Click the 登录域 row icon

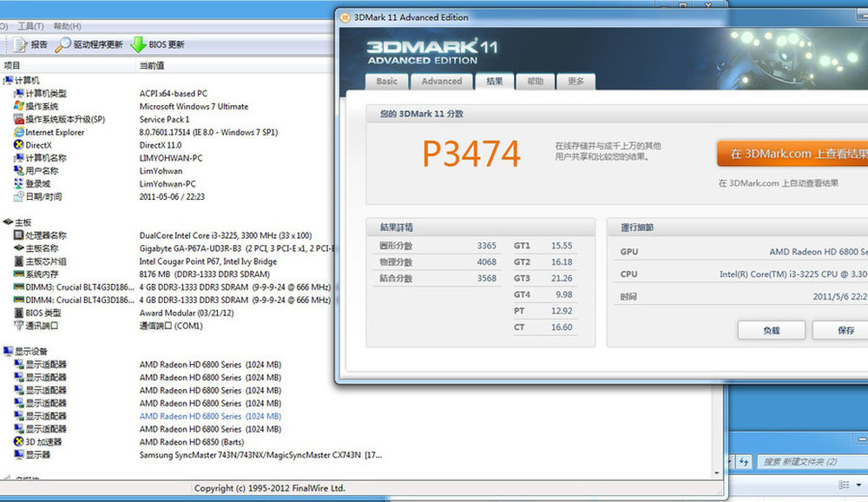(19, 183)
